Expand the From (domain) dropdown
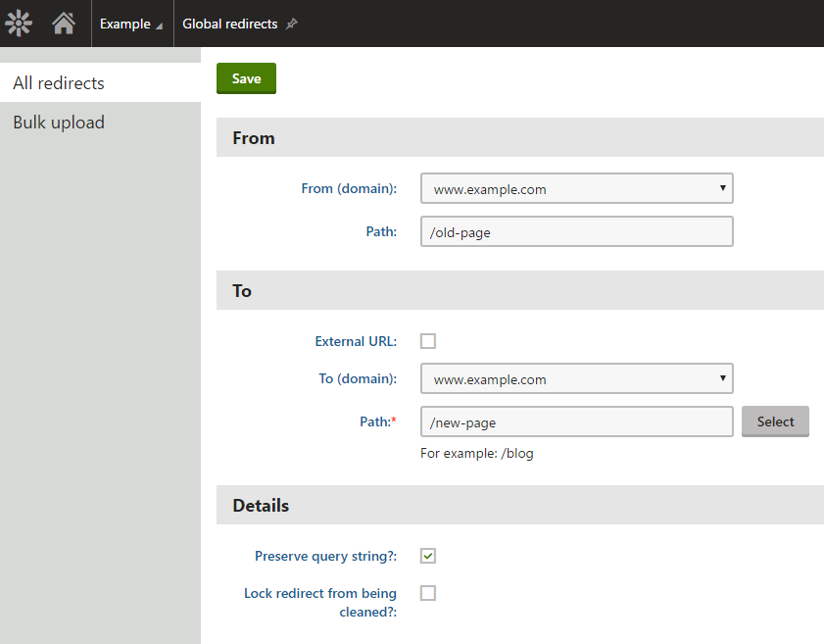The image size is (824, 644). click(x=576, y=188)
